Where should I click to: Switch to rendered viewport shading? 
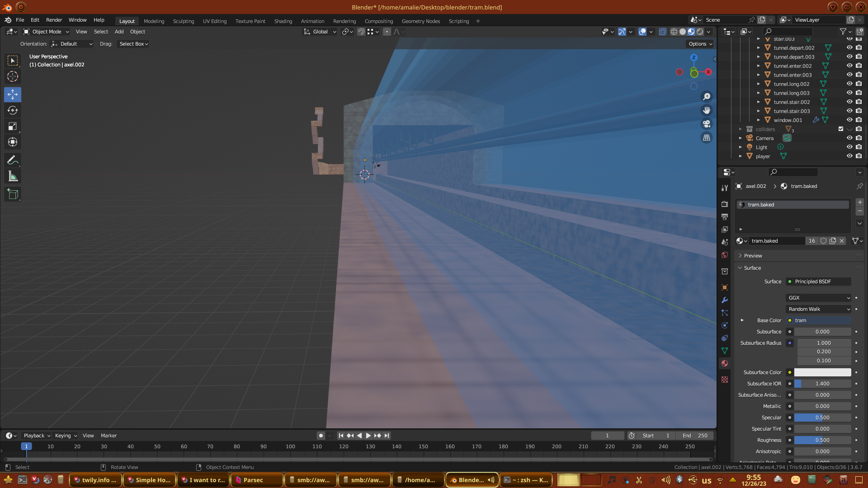point(700,32)
